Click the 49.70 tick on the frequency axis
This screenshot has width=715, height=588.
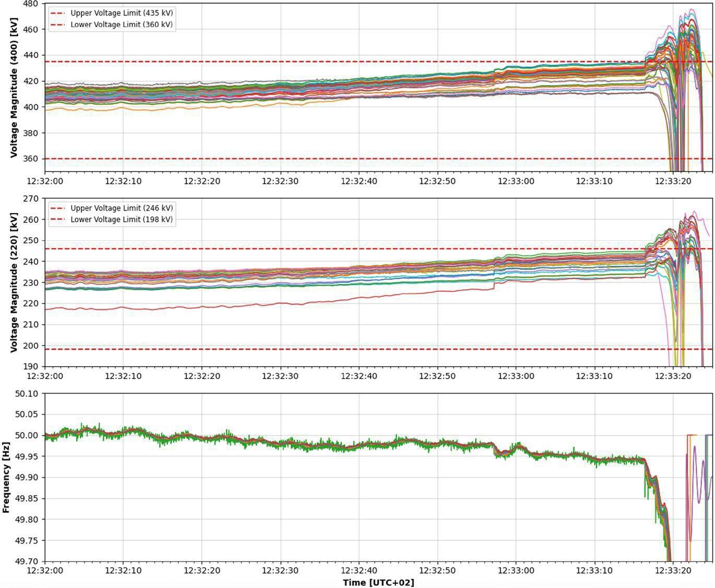[27, 561]
